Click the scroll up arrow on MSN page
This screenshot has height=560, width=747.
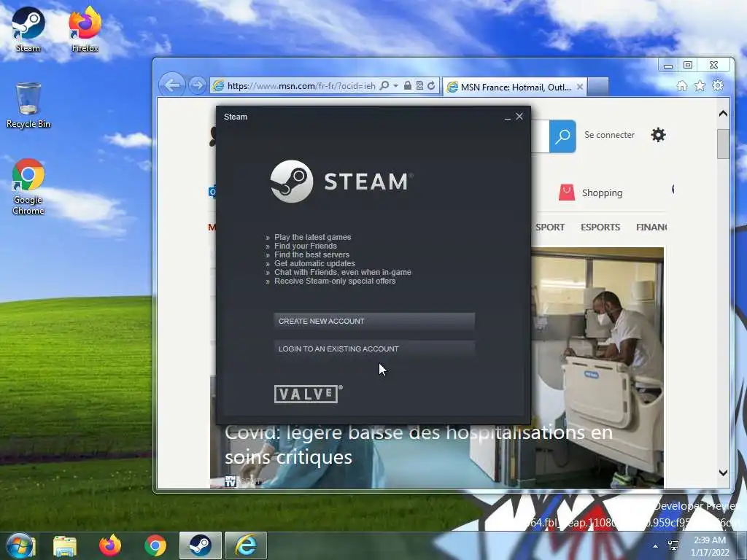723,113
